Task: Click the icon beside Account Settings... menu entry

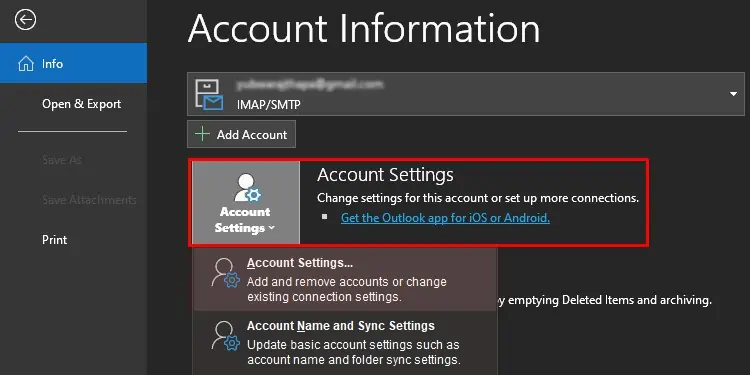Action: tap(225, 273)
